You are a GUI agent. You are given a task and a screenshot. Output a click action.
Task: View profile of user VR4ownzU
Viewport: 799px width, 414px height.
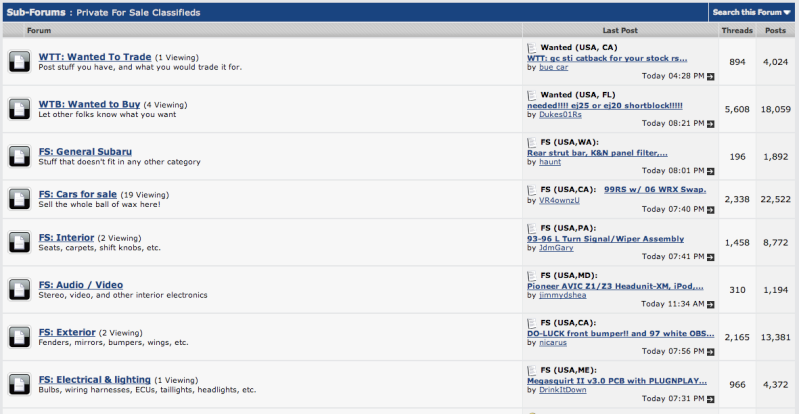pos(559,200)
